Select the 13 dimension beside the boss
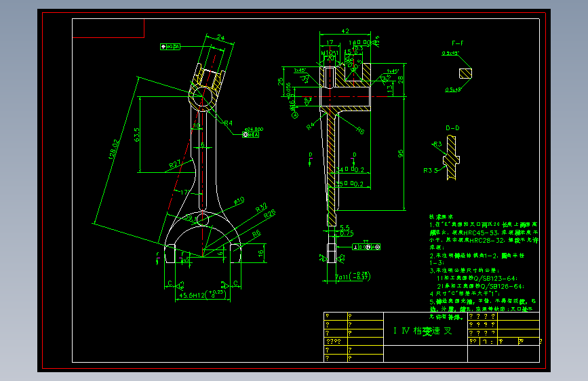Screen dimensions: 588x381 coord(389,89)
